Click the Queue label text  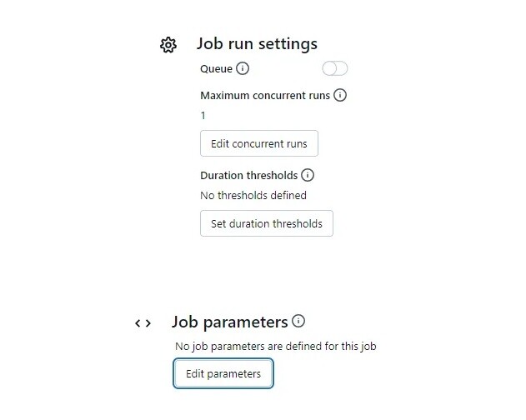tap(216, 69)
